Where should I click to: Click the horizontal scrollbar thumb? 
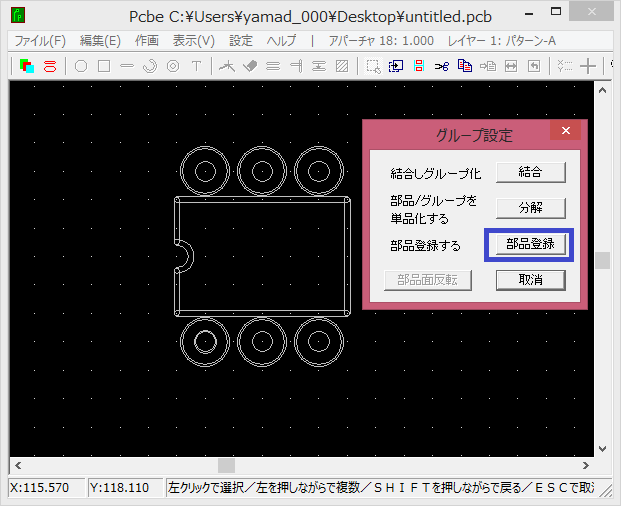coord(226,465)
